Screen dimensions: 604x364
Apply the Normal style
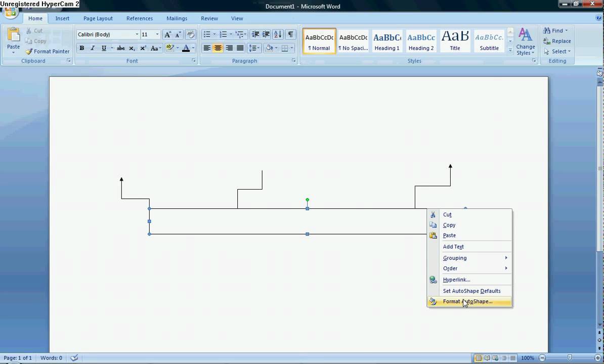tap(319, 41)
